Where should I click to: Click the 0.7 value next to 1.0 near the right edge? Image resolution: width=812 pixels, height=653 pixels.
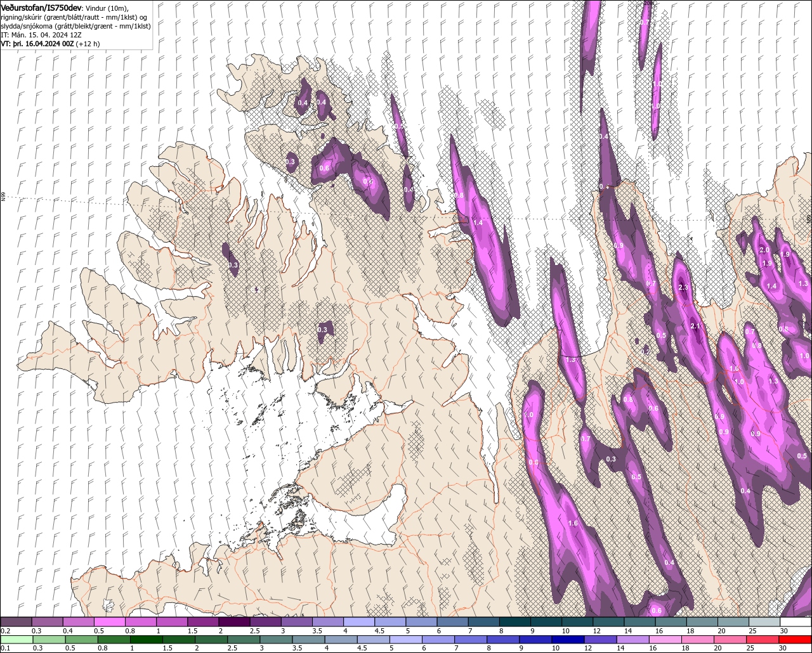(x=750, y=332)
